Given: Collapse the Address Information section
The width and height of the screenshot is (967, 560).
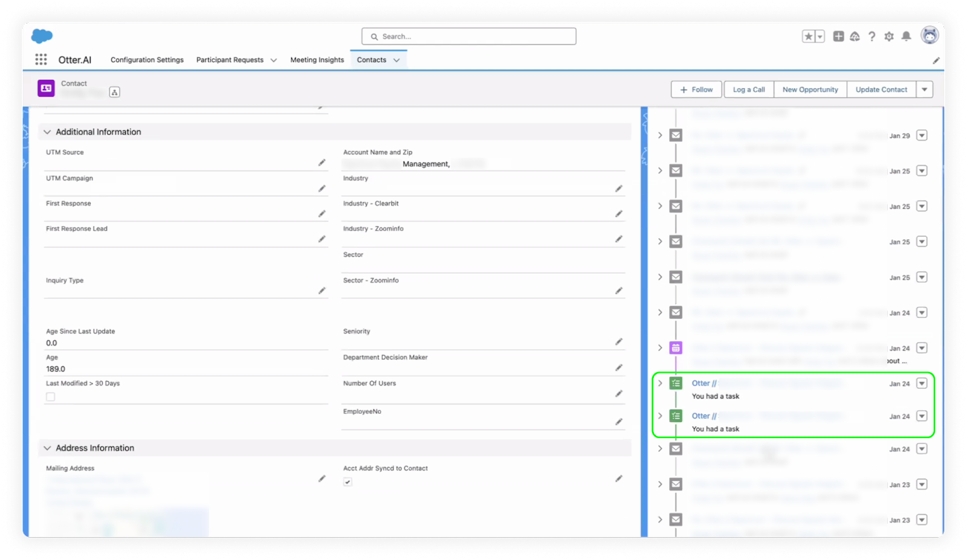Looking at the screenshot, I should [x=47, y=448].
